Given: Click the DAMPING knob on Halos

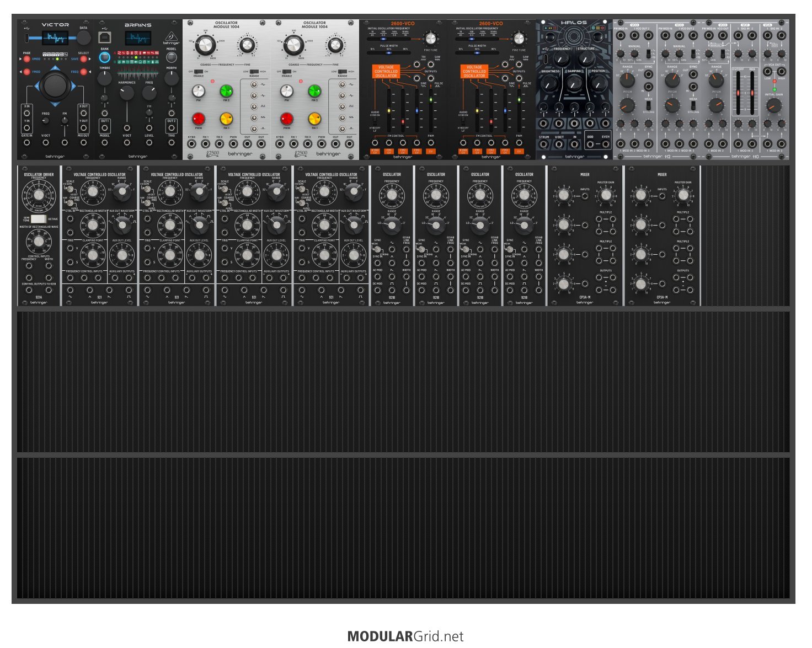Looking at the screenshot, I should pos(574,83).
